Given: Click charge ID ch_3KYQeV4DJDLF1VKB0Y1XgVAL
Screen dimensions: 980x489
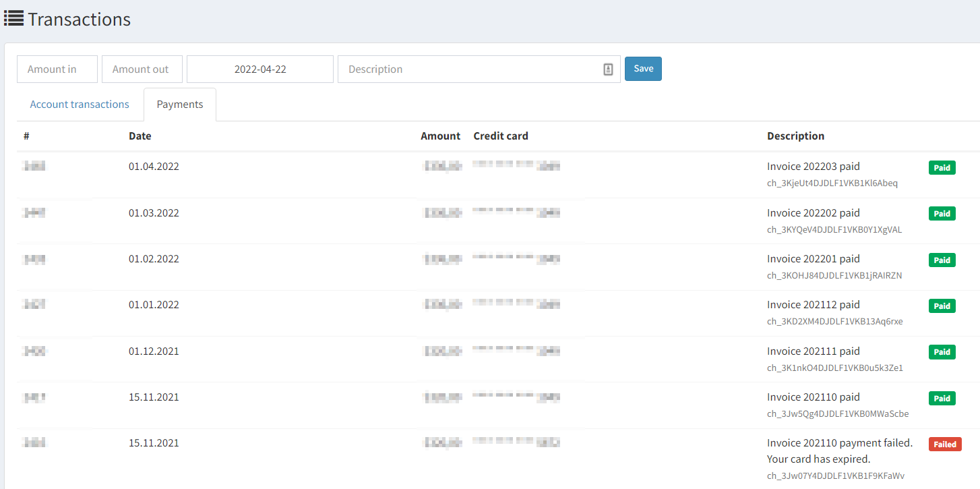Looking at the screenshot, I should (834, 230).
